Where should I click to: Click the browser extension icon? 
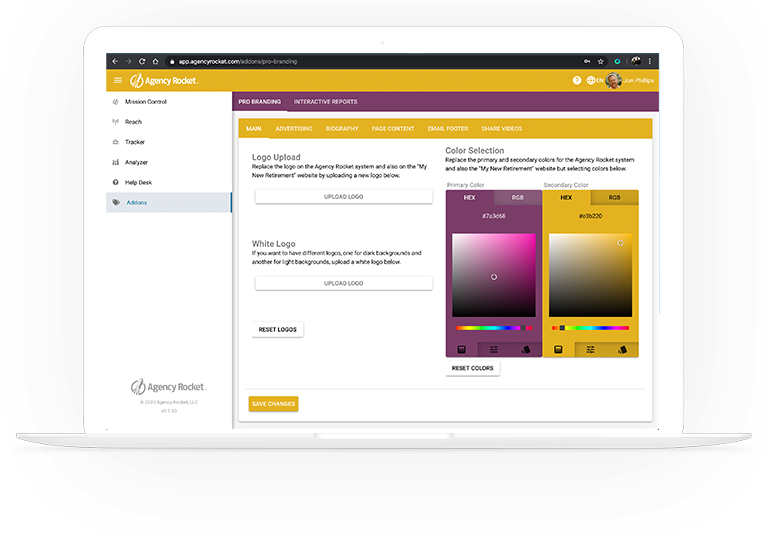[x=617, y=61]
